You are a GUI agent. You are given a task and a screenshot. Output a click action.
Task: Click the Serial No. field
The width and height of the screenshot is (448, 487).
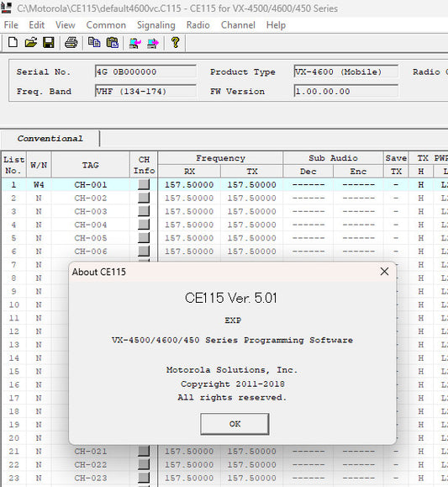click(x=145, y=71)
